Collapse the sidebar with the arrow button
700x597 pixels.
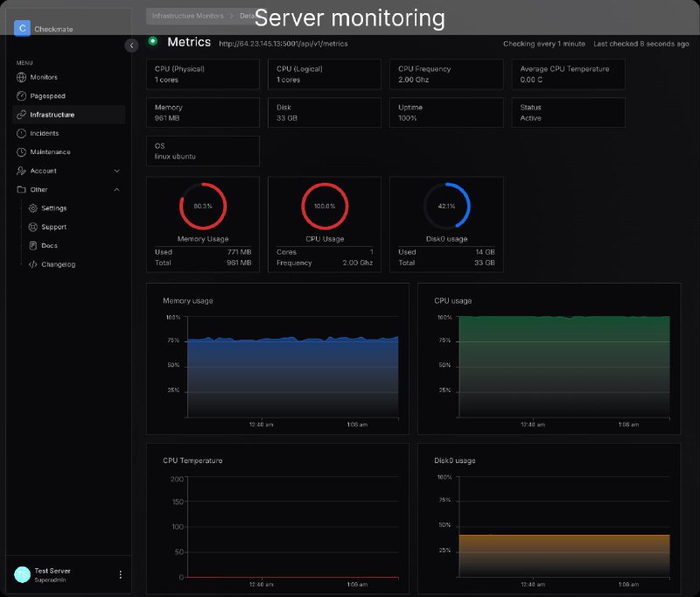131,46
